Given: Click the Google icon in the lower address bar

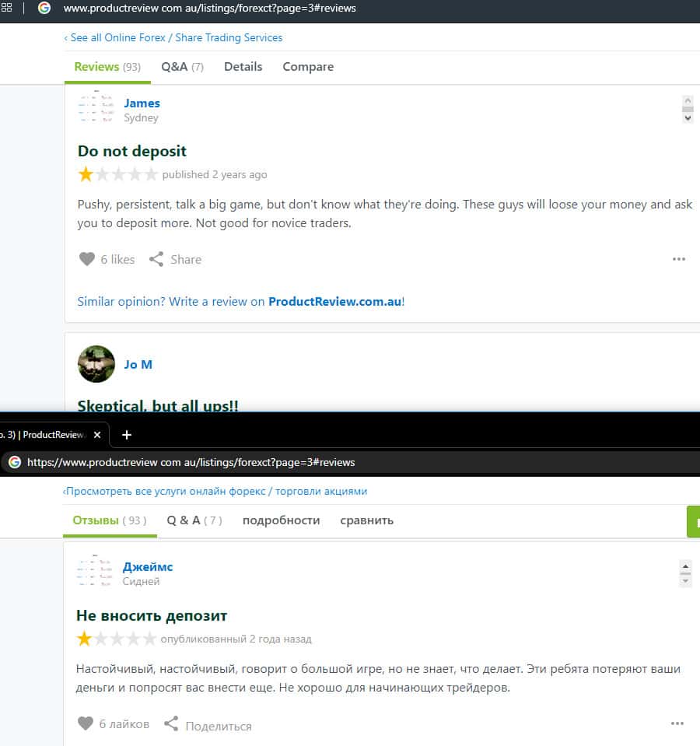Looking at the screenshot, I should coord(15,462).
